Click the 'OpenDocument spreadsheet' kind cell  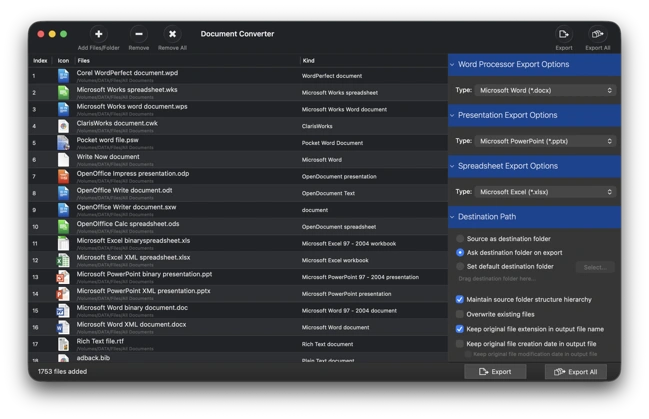pyautogui.click(x=339, y=226)
